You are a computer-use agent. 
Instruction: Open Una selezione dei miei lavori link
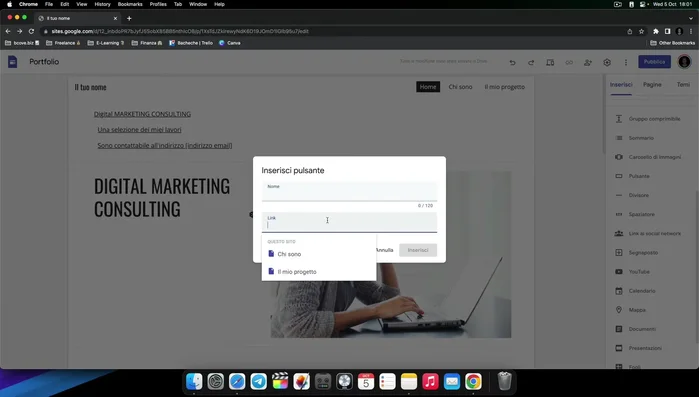[139, 130]
